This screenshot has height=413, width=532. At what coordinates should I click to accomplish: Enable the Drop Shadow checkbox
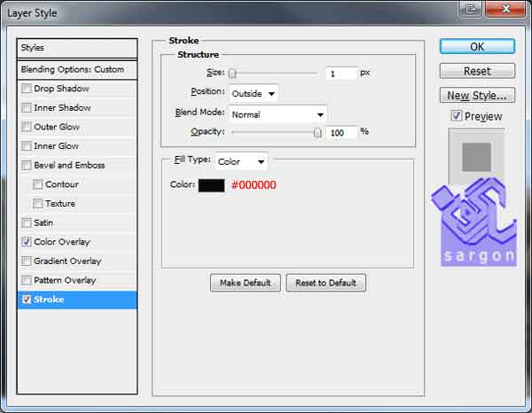(x=26, y=89)
